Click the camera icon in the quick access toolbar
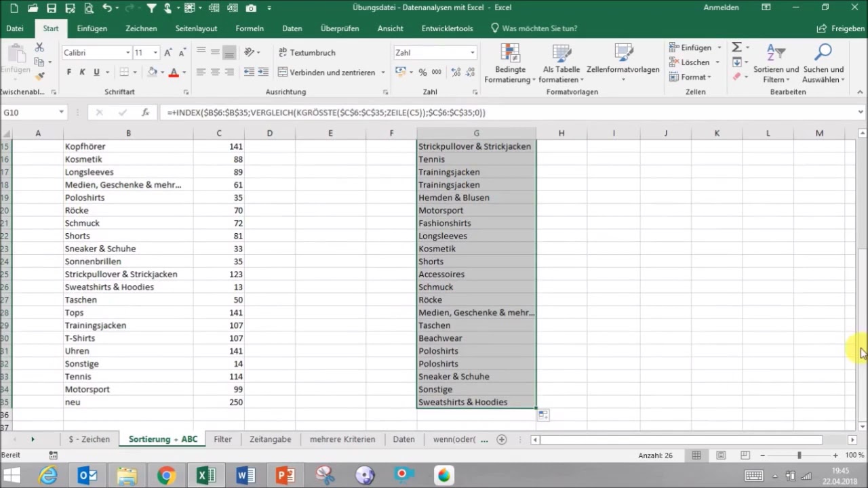 [x=251, y=8]
